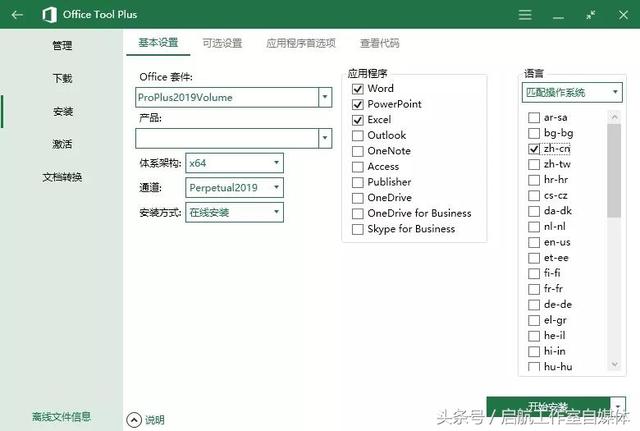Tick the hr-hr language checkbox
Viewport: 640px width, 431px height.
point(534,180)
